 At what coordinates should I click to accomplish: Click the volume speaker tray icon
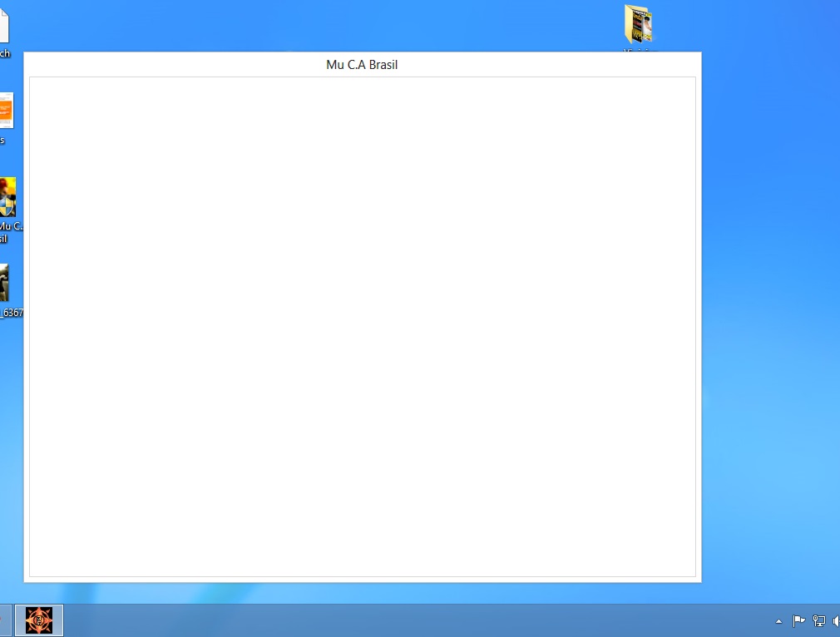click(x=835, y=620)
